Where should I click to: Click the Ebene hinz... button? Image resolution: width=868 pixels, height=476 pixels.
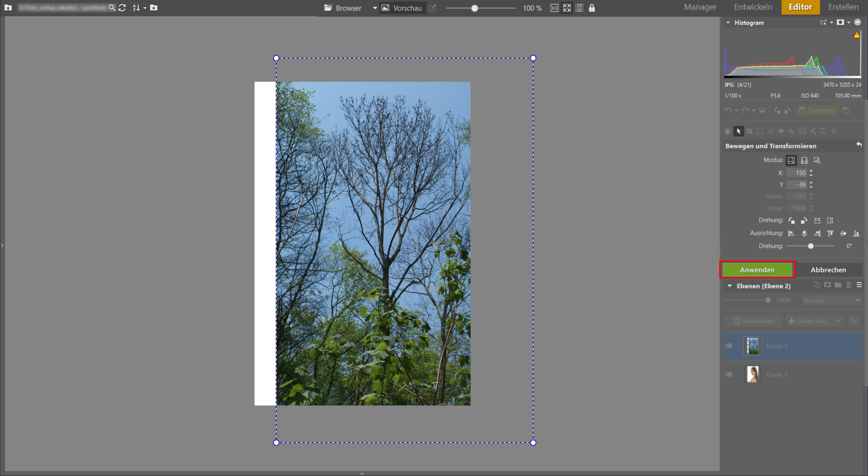809,321
